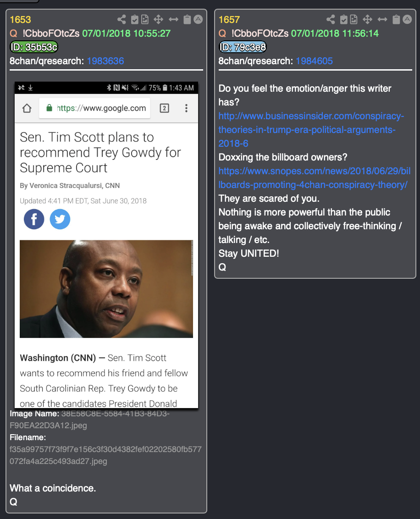Open the Tim Scott article screenshot thumbnail

point(106,245)
